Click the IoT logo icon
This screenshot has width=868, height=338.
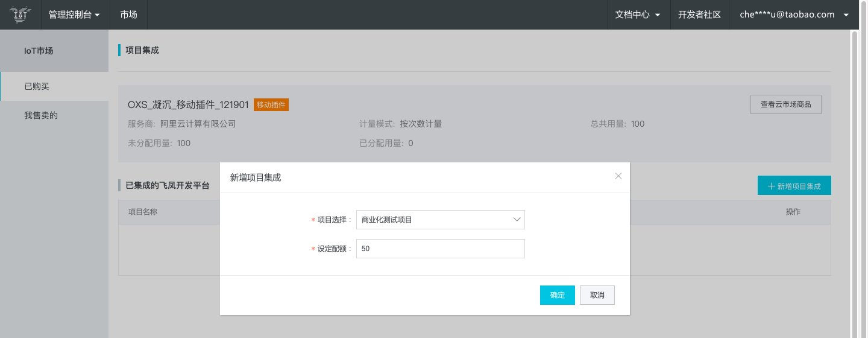coord(20,14)
